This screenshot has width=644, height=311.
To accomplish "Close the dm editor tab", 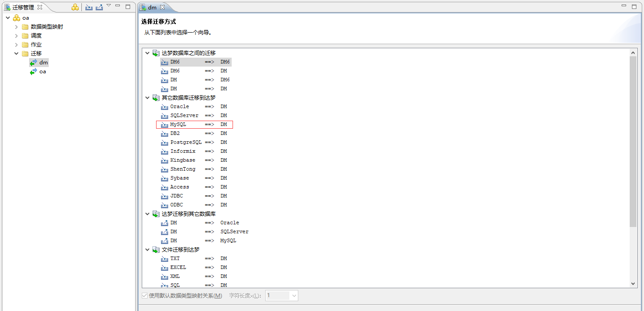I will pyautogui.click(x=162, y=7).
